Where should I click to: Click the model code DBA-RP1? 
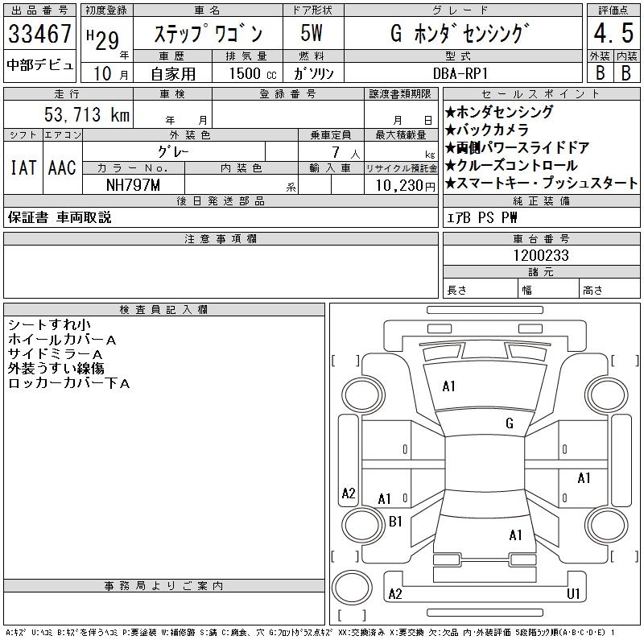tap(460, 72)
